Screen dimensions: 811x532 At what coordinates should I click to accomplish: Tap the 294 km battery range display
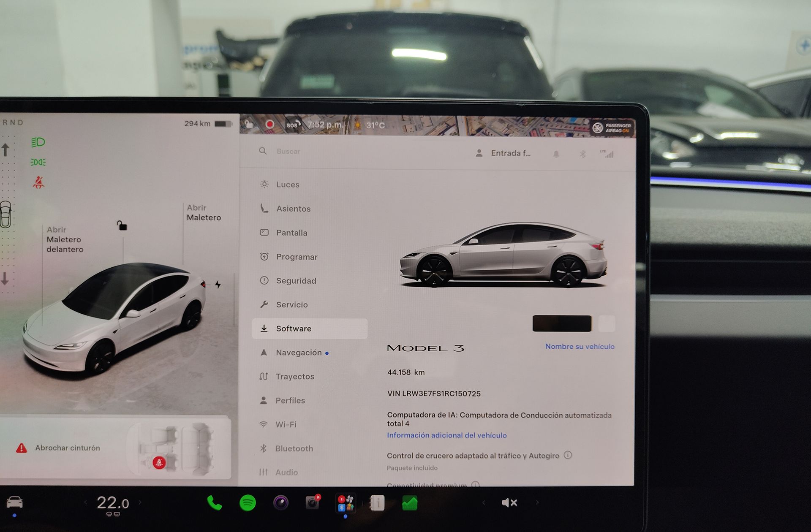[x=208, y=123]
